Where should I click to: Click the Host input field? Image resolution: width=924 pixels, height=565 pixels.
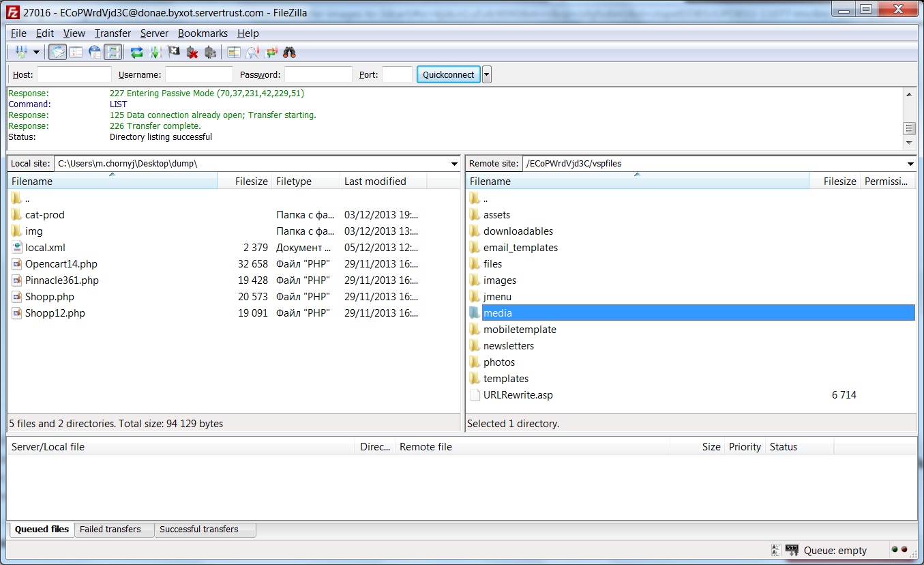click(x=74, y=74)
